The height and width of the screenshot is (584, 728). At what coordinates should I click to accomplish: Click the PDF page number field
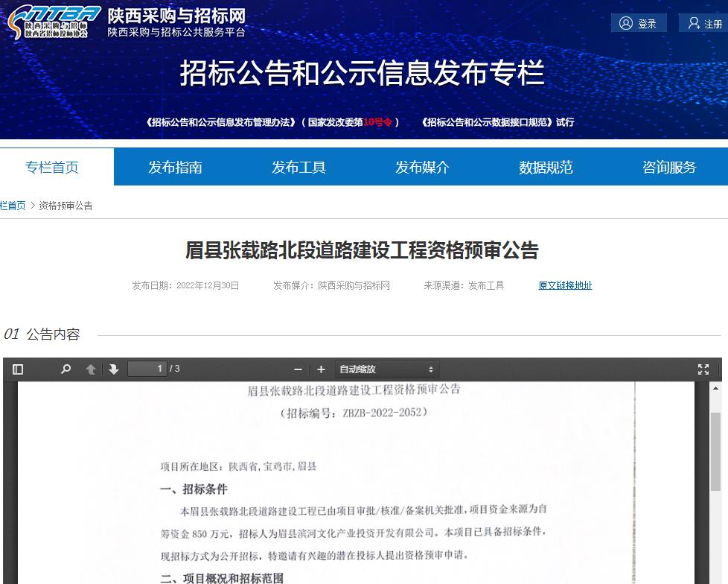(147, 369)
